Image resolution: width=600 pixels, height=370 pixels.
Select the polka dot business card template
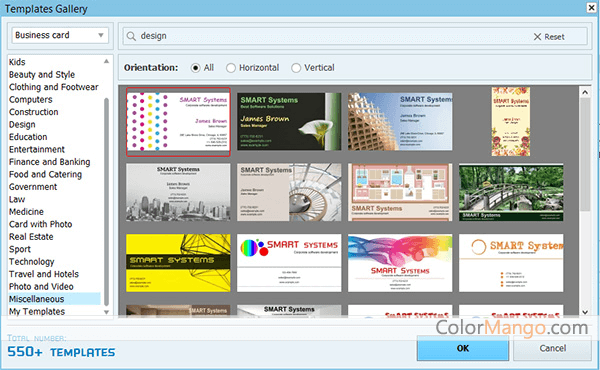coord(178,122)
